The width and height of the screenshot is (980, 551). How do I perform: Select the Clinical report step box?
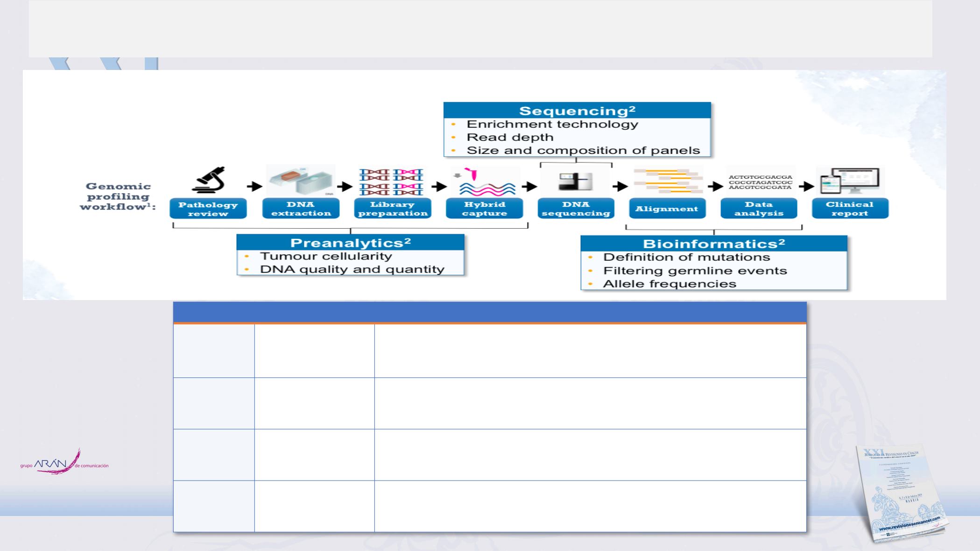pyautogui.click(x=850, y=209)
